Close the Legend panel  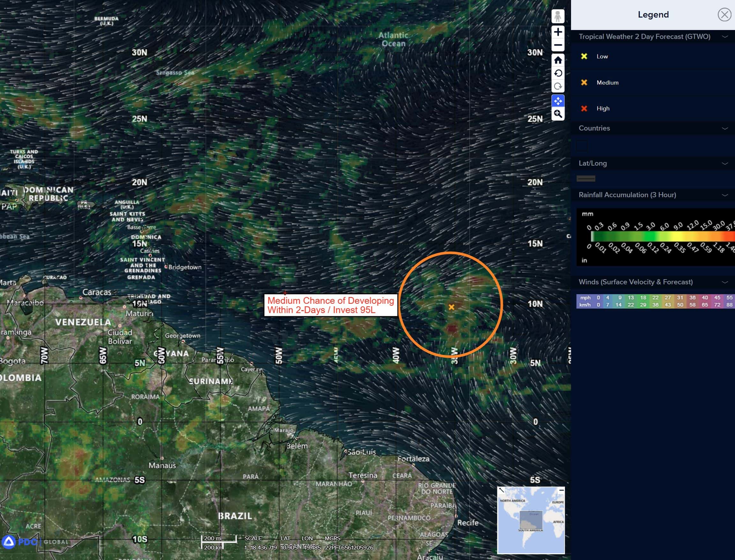(x=724, y=15)
